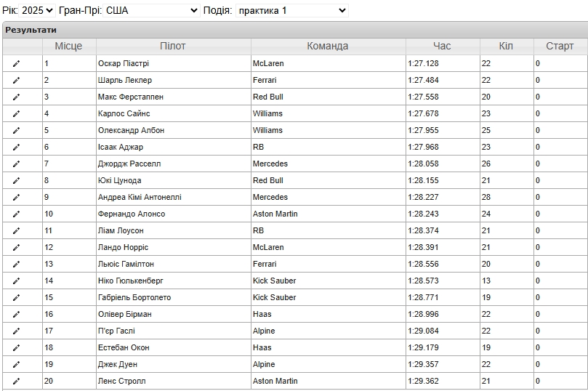
Task: Open edit for Джордж Расселл row
Action: (16, 164)
